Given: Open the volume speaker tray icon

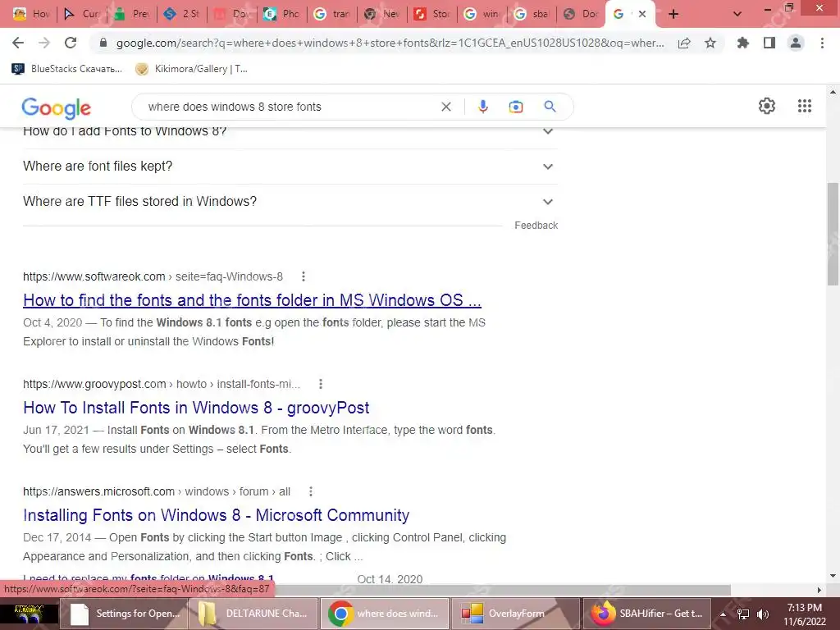Looking at the screenshot, I should point(762,614).
